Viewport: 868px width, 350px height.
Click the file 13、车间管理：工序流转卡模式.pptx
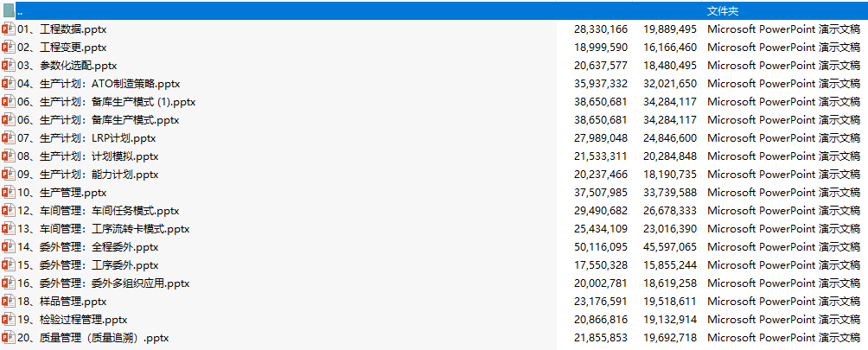click(x=104, y=229)
